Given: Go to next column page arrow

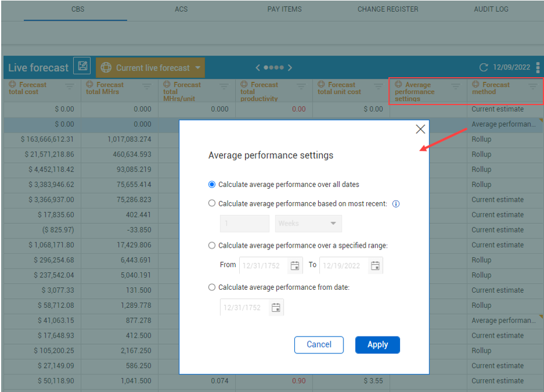Looking at the screenshot, I should 290,68.
